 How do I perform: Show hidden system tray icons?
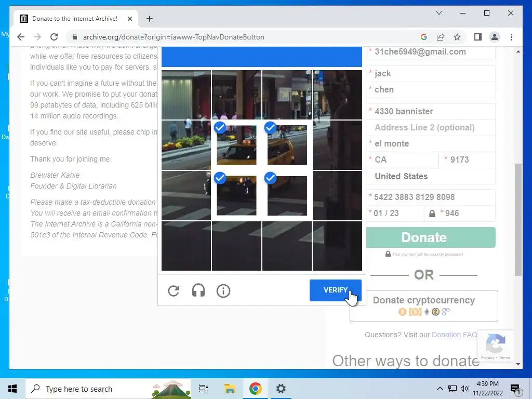(x=440, y=389)
